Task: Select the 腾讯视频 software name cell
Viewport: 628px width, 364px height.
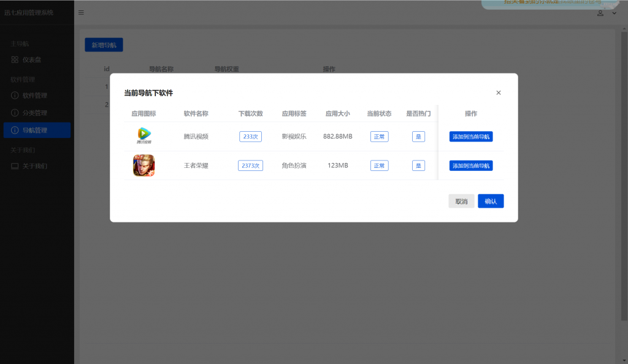Action: point(196,137)
